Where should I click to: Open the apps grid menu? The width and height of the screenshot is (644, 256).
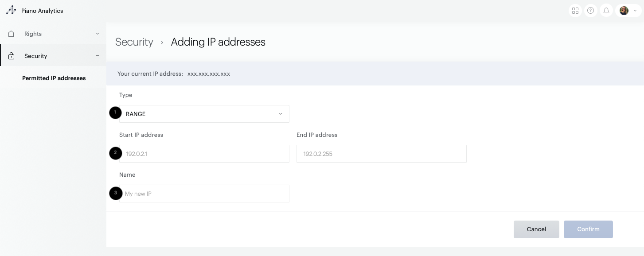(575, 10)
